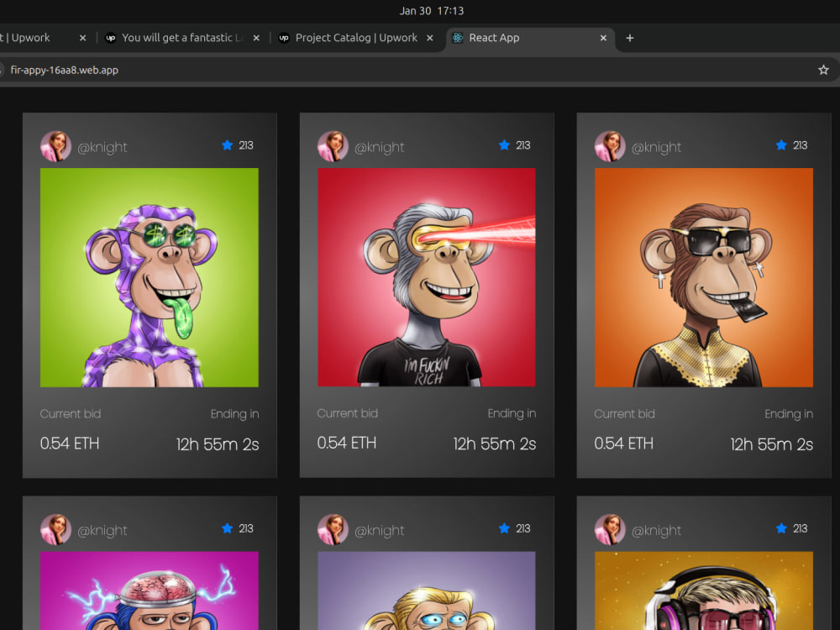This screenshot has width=840, height=630.
Task: Click 0.54 ETH bid under the purple ape
Action: pyautogui.click(x=70, y=444)
